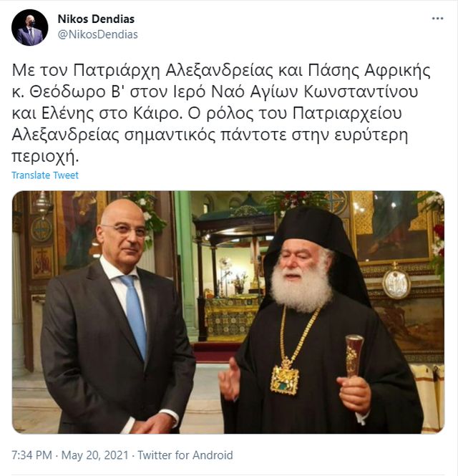Click the @NikosDendias handle
458x476 pixels.
click(98, 34)
